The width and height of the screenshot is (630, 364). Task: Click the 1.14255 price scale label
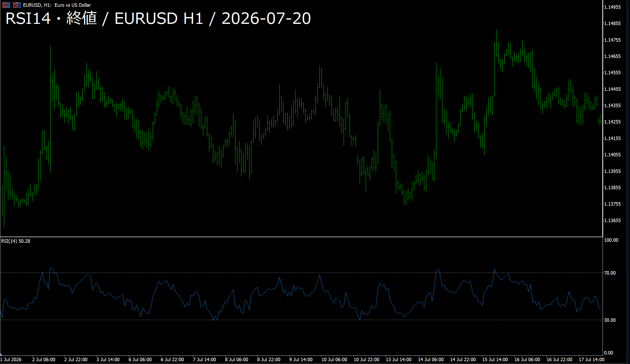click(x=612, y=122)
